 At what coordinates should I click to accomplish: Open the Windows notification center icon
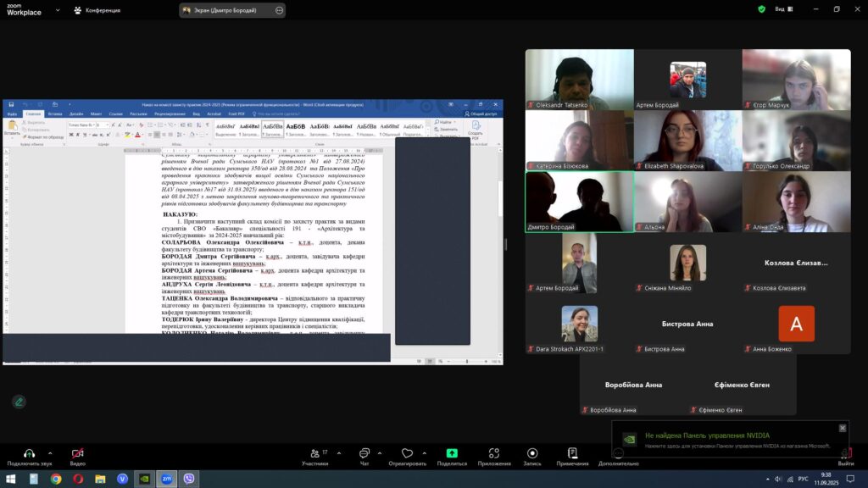[x=850, y=480]
